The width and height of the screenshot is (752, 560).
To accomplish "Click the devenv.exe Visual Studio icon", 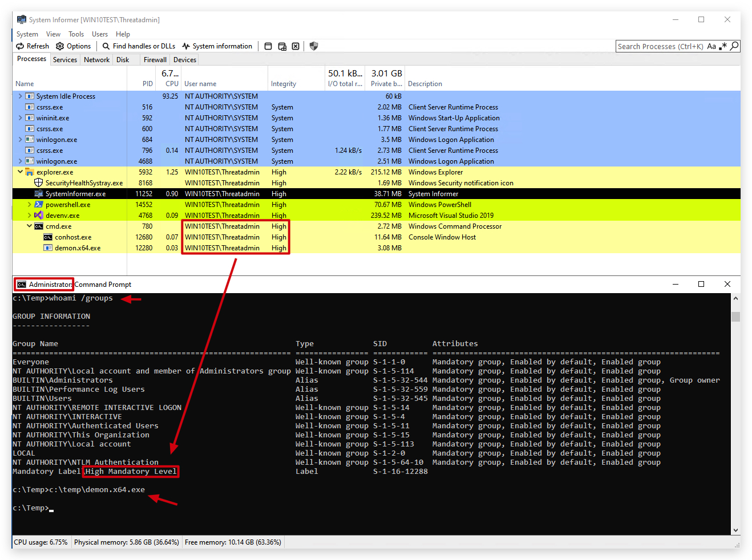I will (x=39, y=216).
